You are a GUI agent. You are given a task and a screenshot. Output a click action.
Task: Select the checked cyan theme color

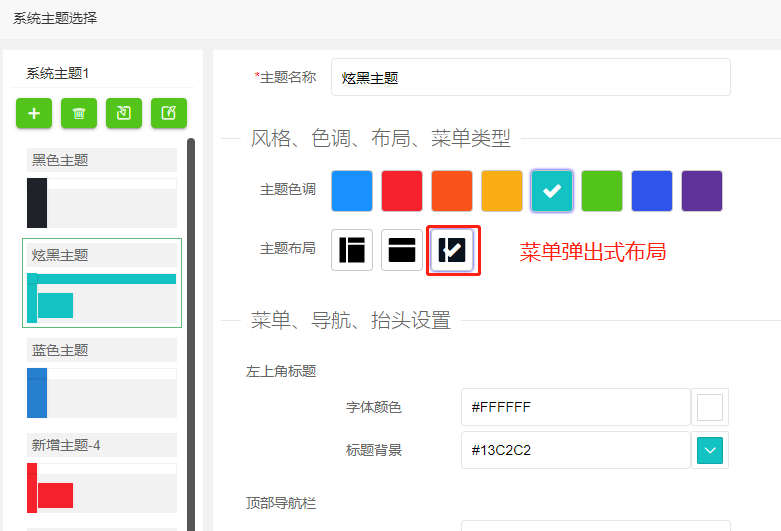pos(552,191)
